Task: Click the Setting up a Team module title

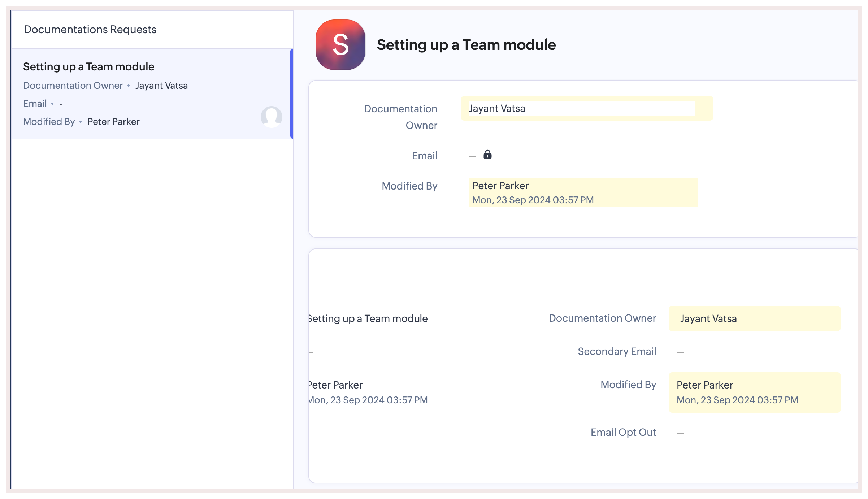Action: coord(466,45)
